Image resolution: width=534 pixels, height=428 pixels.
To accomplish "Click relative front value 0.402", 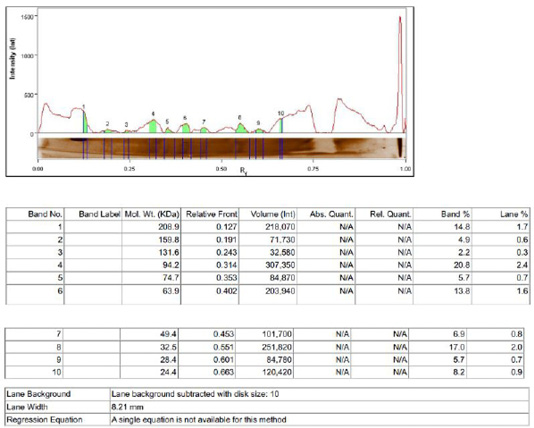I will point(227,291).
